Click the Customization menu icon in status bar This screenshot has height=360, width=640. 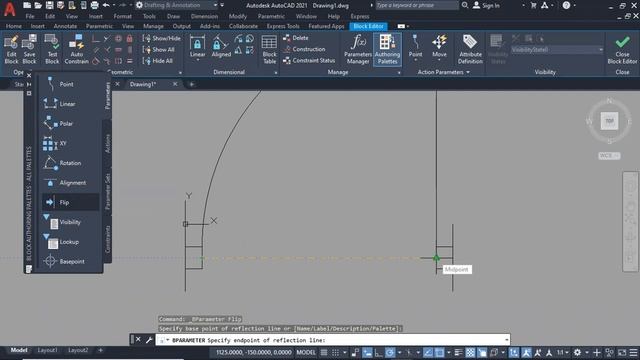click(633, 352)
